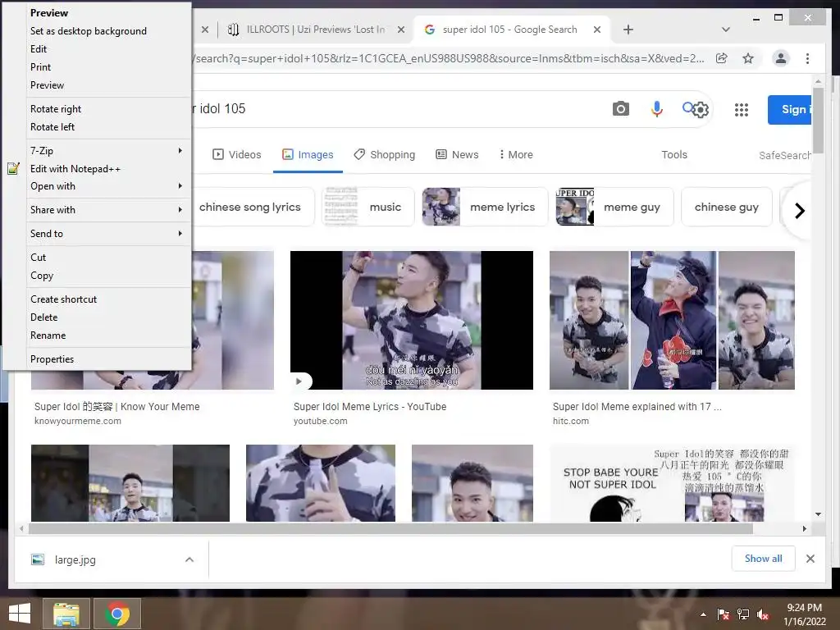Screen dimensions: 840x630
Task: Switch to the News search tab
Action: click(457, 155)
